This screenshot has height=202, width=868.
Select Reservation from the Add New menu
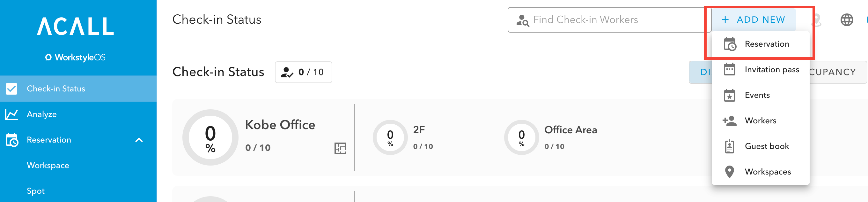pos(760,44)
